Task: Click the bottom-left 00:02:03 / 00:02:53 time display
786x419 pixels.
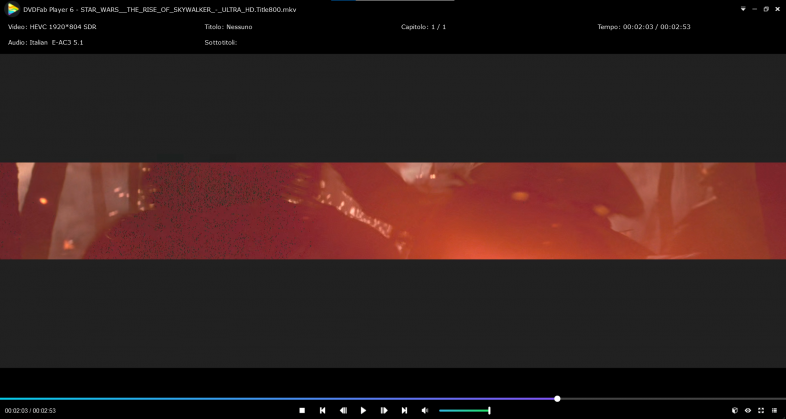Action: [31, 411]
